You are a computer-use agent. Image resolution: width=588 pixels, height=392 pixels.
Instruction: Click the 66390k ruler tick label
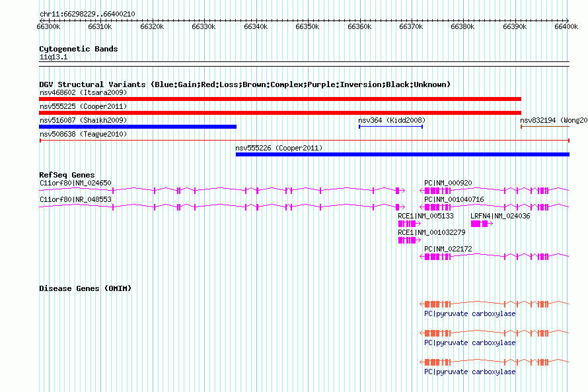pyautogui.click(x=515, y=26)
